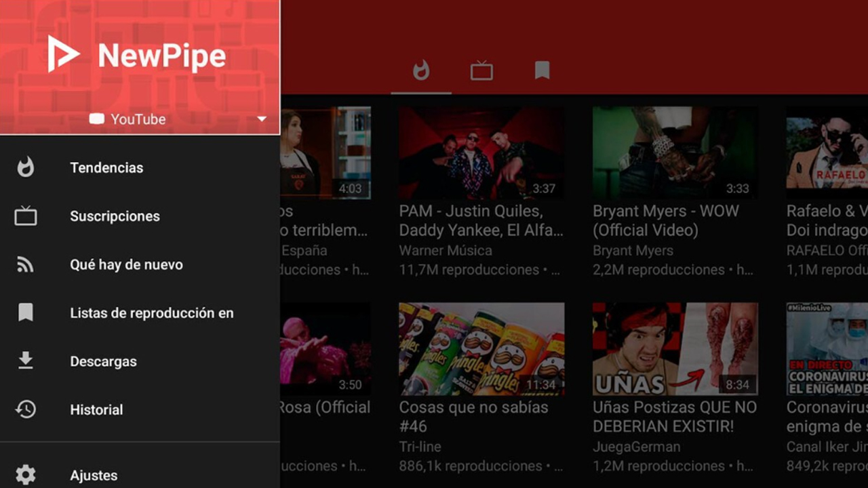Open Tendencias in the drawer

point(106,167)
